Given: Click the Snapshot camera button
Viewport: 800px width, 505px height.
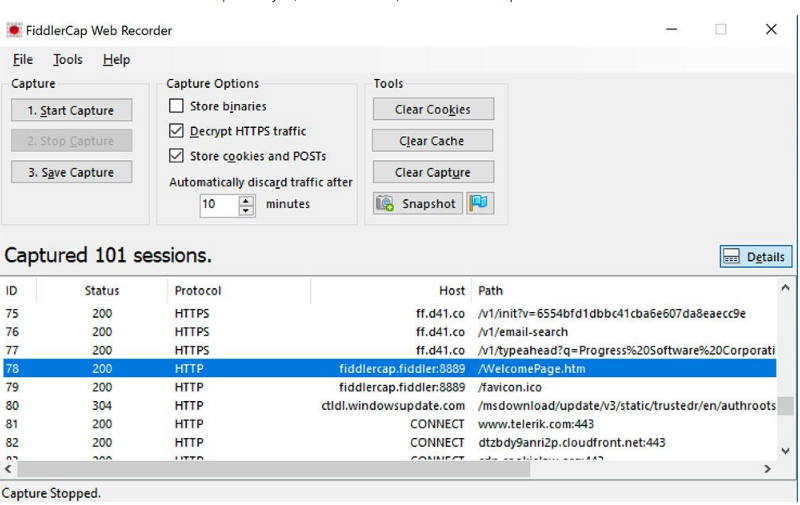Looking at the screenshot, I should click(x=417, y=204).
